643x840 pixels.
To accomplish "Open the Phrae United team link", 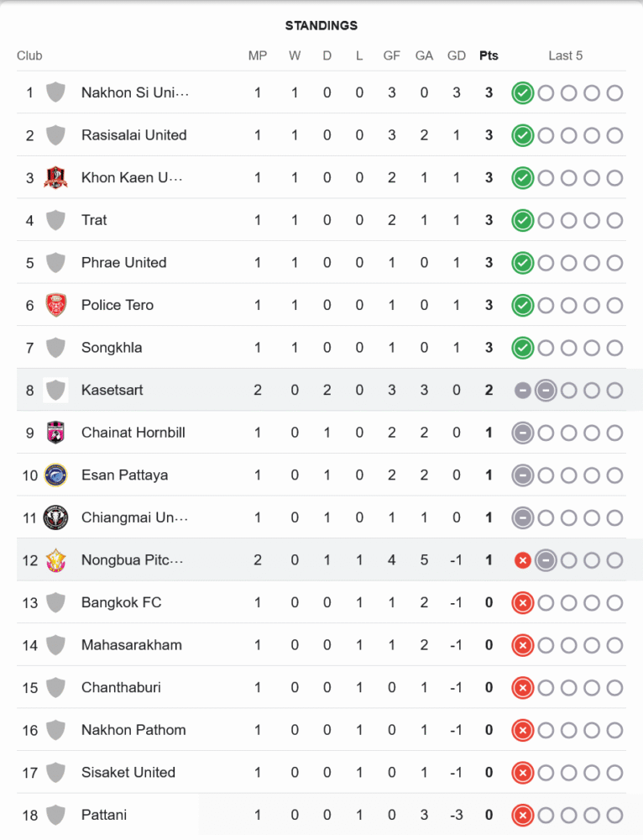I will (123, 263).
